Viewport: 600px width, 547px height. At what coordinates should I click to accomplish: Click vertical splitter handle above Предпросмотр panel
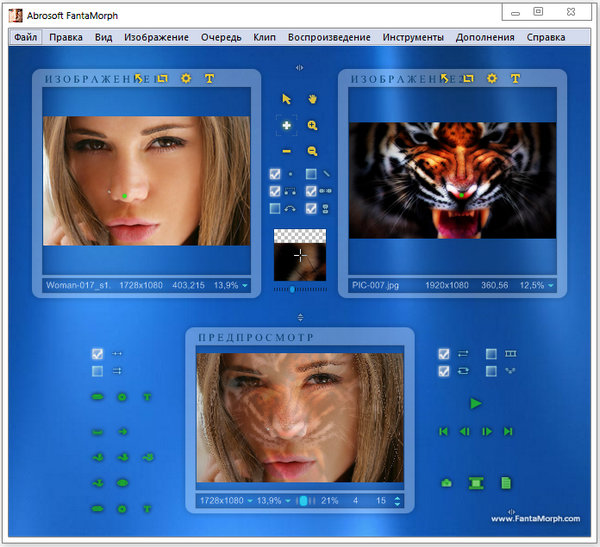click(300, 317)
